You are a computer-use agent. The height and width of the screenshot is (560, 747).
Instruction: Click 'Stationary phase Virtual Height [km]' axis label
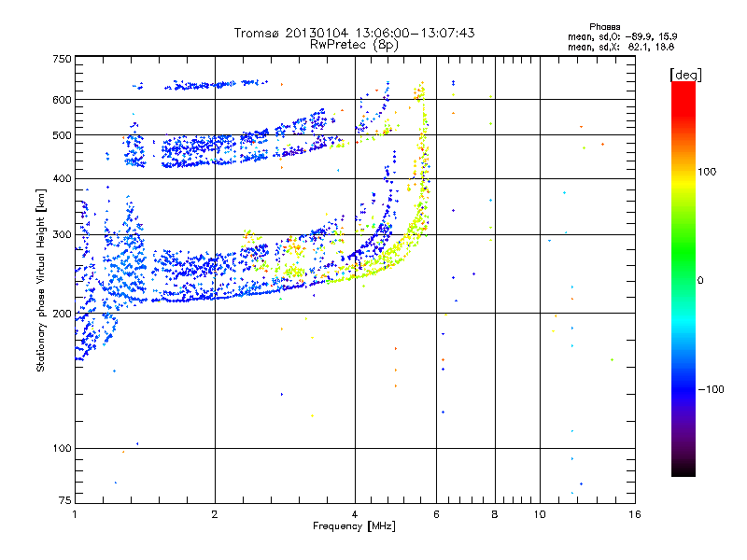click(x=41, y=280)
